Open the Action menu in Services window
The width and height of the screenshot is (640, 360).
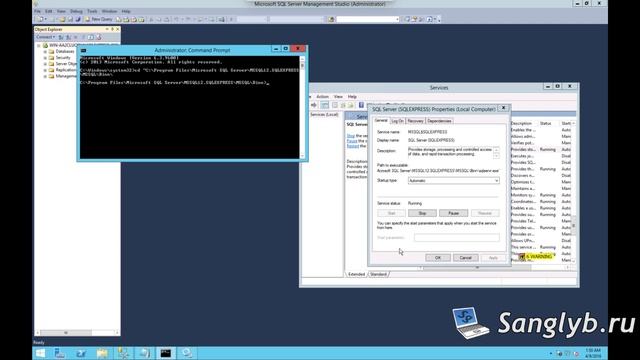322,97
